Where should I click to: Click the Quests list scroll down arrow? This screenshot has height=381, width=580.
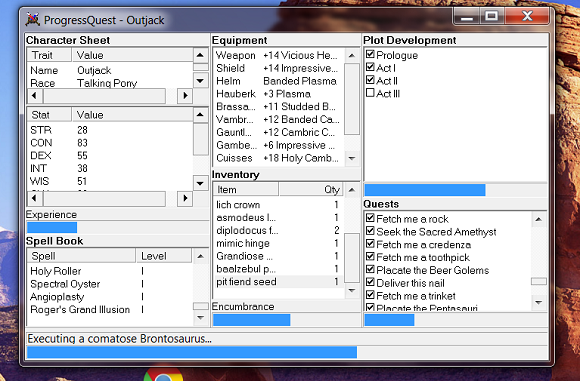click(x=539, y=303)
